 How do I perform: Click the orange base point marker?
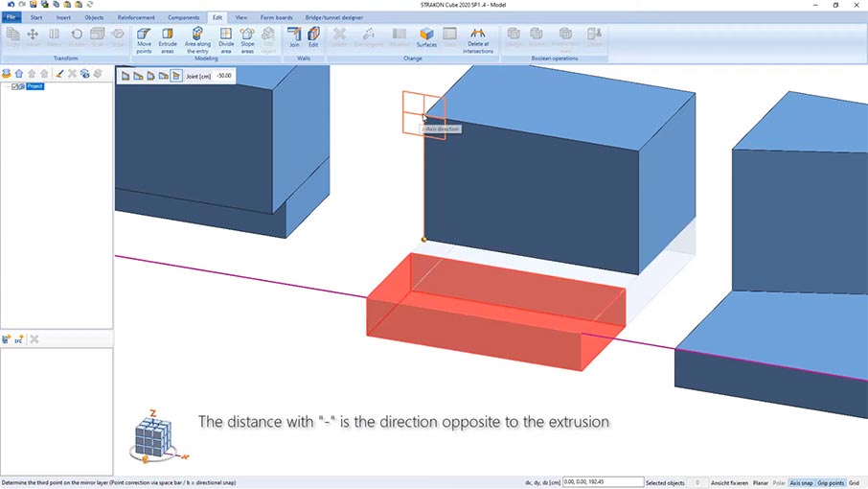coord(424,240)
